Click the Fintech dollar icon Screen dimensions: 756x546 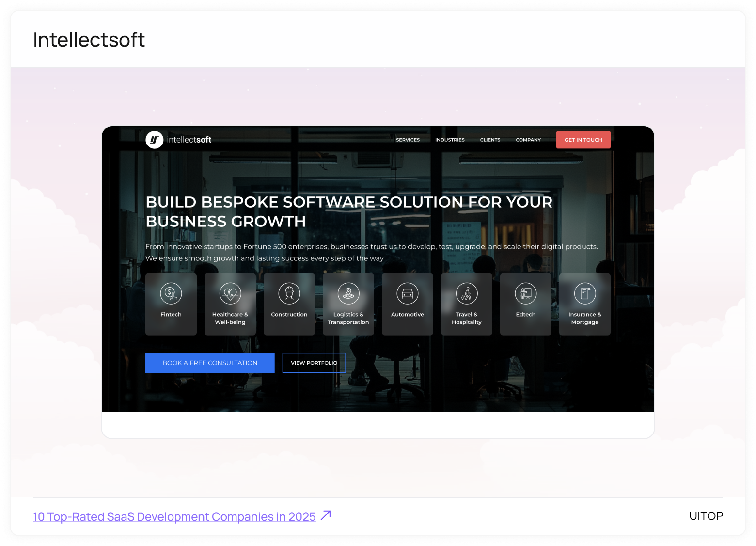(171, 293)
